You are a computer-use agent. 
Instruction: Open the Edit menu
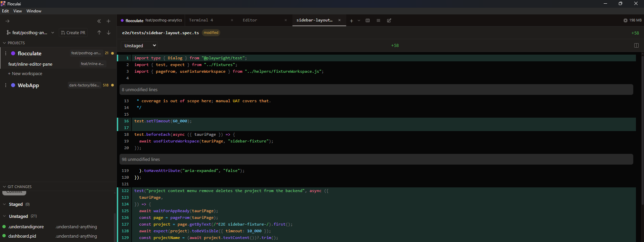(x=5, y=11)
